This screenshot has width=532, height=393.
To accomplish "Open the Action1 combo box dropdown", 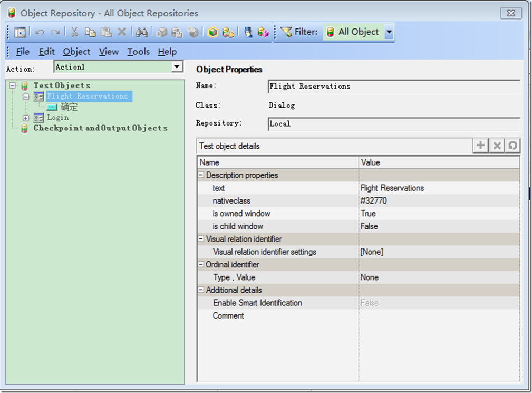I will [x=177, y=66].
